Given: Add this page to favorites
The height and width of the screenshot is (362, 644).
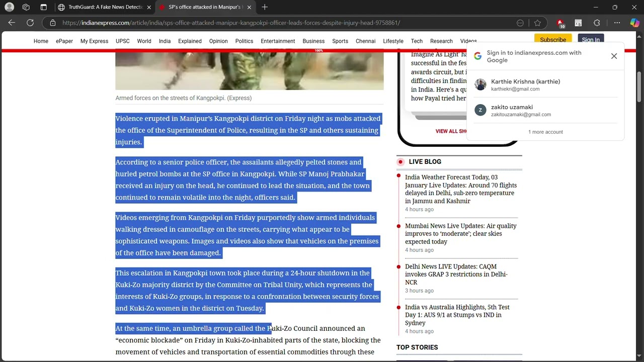Looking at the screenshot, I should pyautogui.click(x=537, y=23).
